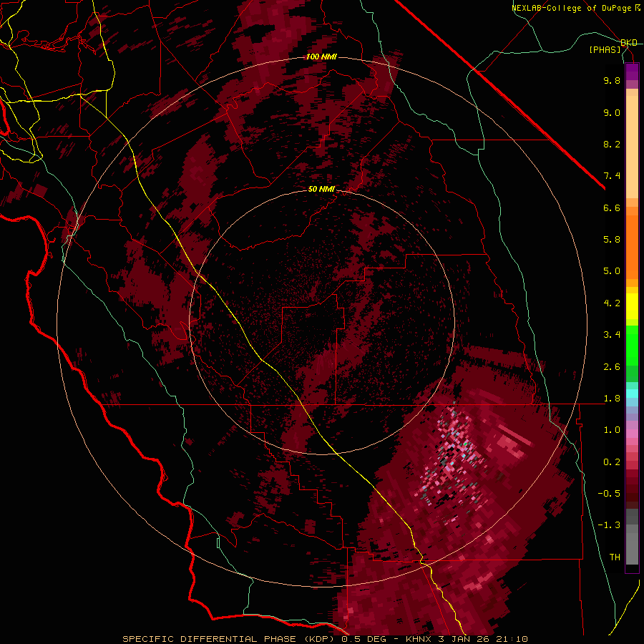
Task: Click the 6.6 scale label
Action: coord(612,208)
